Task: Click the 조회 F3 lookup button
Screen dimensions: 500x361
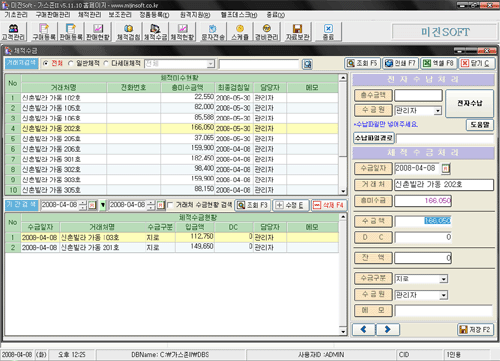Action: (252, 205)
